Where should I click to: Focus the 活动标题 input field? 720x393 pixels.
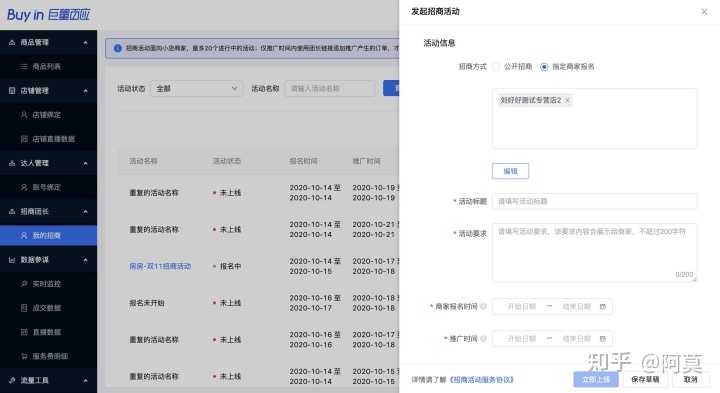pos(595,201)
